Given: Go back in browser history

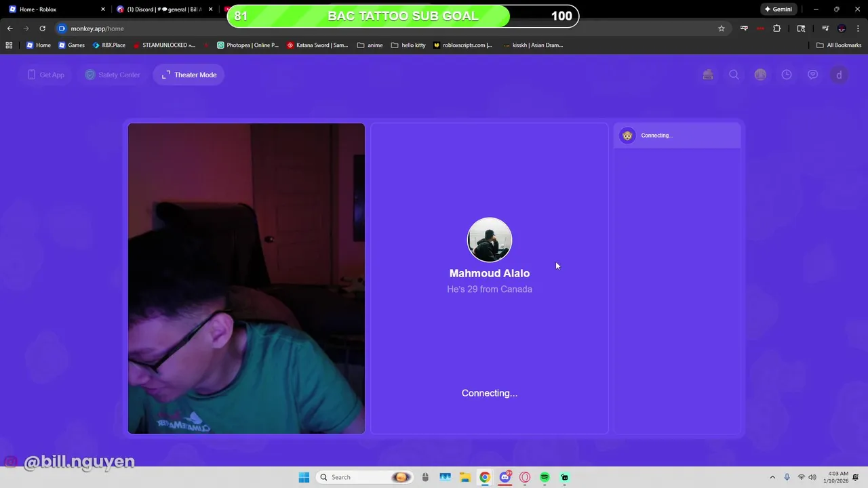Looking at the screenshot, I should point(9,28).
